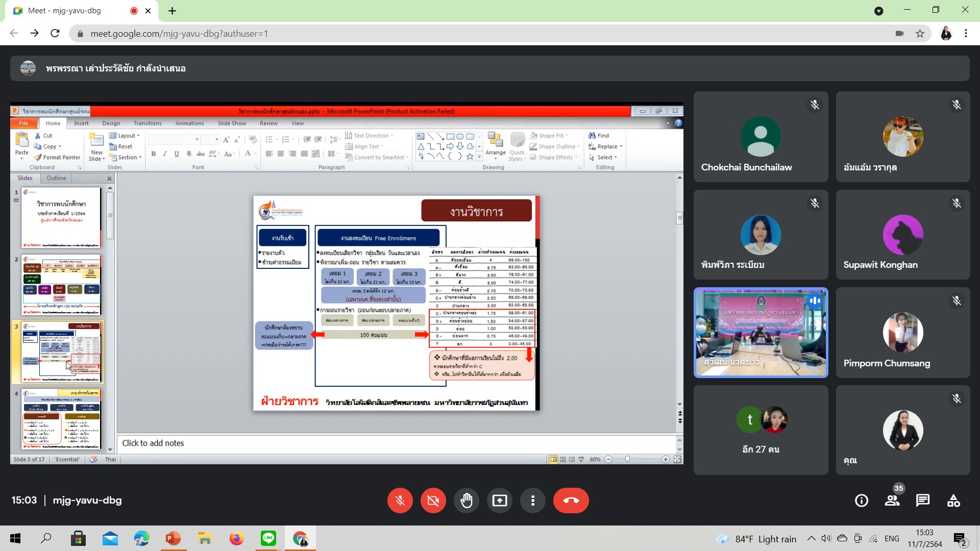This screenshot has height=551, width=980.
Task: Toggle the camera off button
Action: tap(433, 500)
